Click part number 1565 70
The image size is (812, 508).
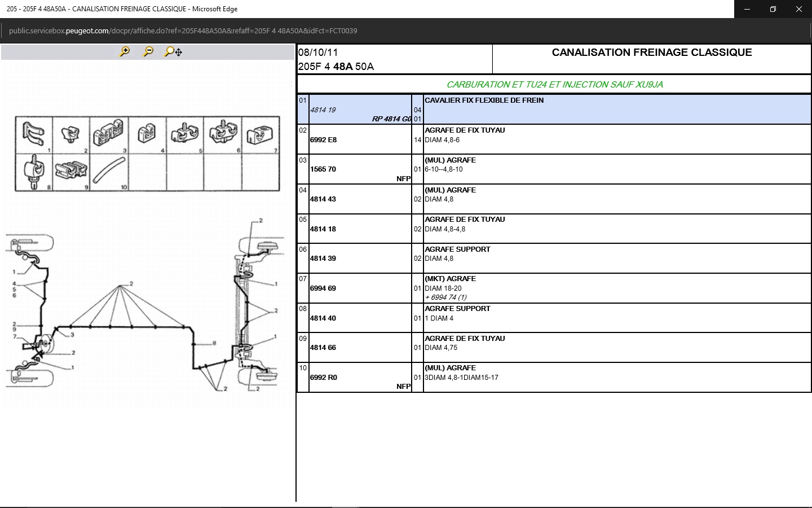[x=323, y=169]
